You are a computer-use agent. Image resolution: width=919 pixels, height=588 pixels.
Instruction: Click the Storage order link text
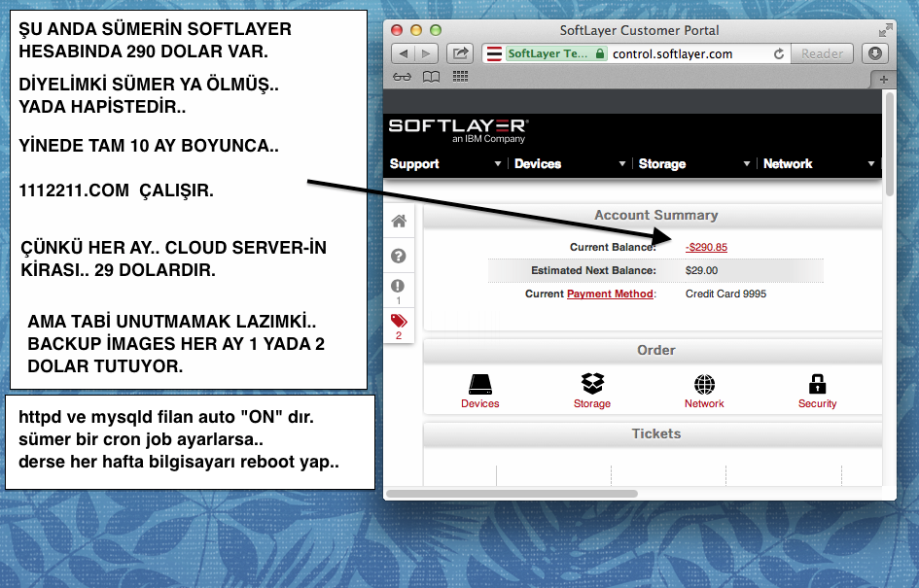pos(592,403)
